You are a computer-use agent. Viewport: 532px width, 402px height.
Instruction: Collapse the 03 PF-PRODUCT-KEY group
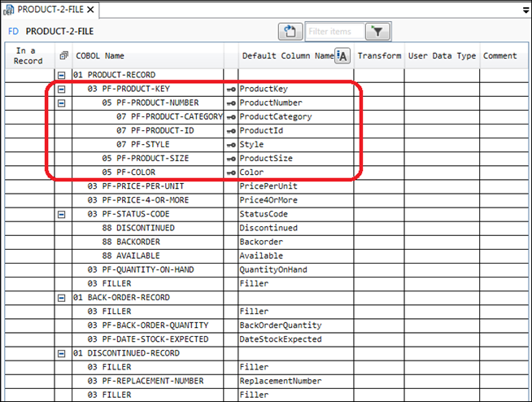point(63,89)
